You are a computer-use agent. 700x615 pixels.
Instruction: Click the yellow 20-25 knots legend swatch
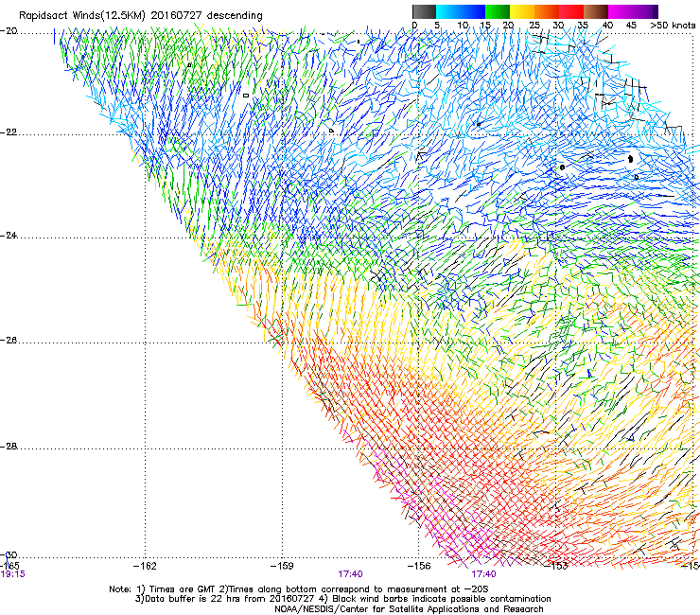[522, 11]
